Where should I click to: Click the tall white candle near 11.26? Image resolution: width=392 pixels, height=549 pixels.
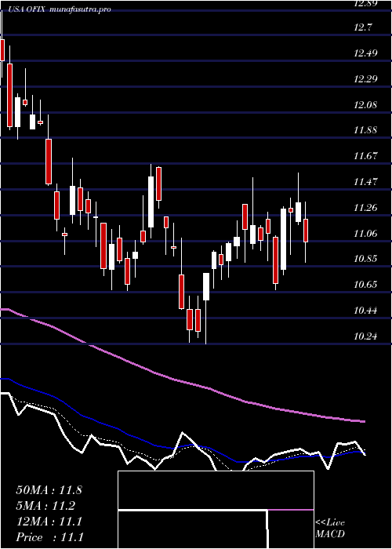coord(284,238)
